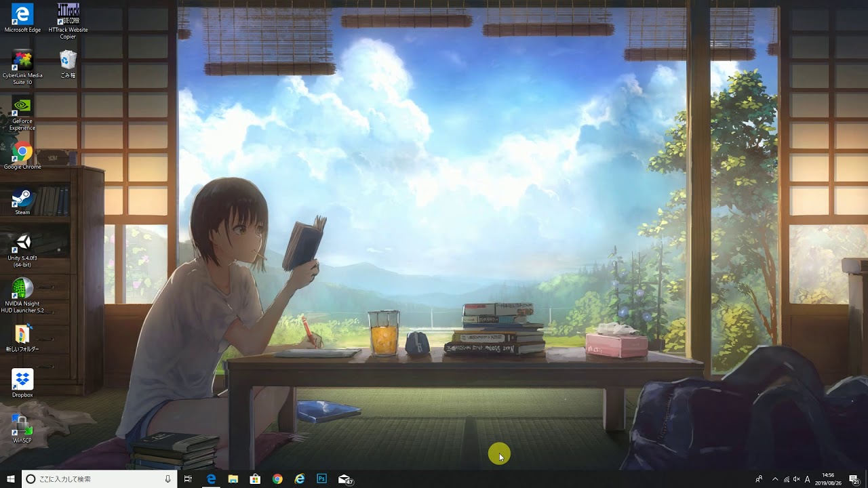This screenshot has width=868, height=488.
Task: Launch Chrome from the taskbar
Action: click(277, 479)
